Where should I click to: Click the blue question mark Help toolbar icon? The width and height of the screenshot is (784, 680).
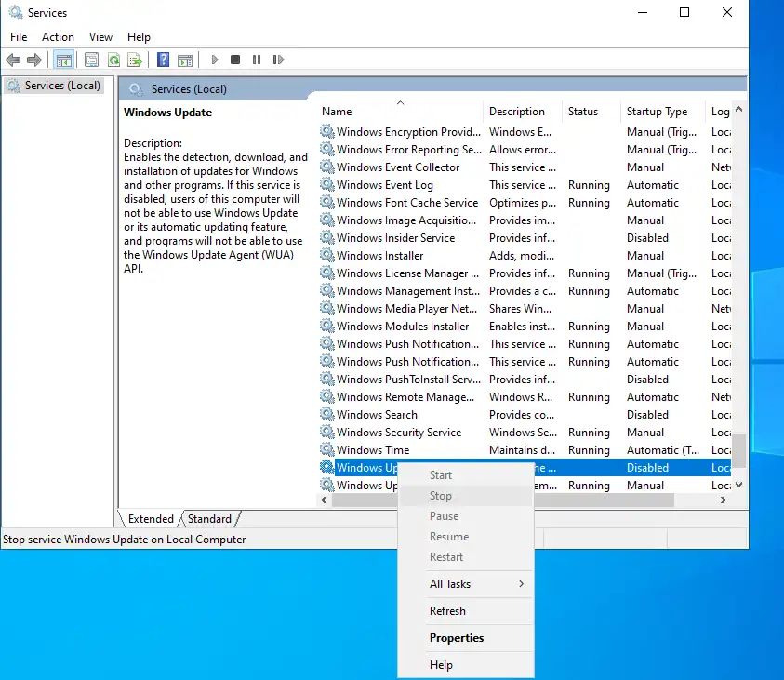tap(163, 60)
